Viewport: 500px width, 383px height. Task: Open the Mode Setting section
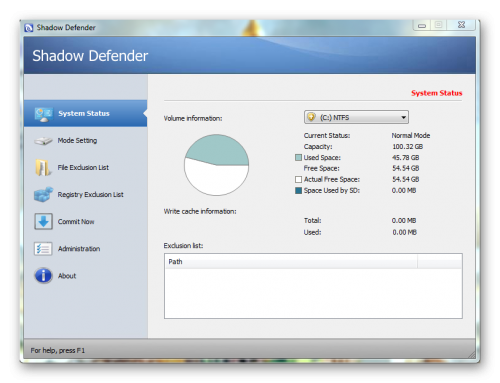(x=85, y=141)
